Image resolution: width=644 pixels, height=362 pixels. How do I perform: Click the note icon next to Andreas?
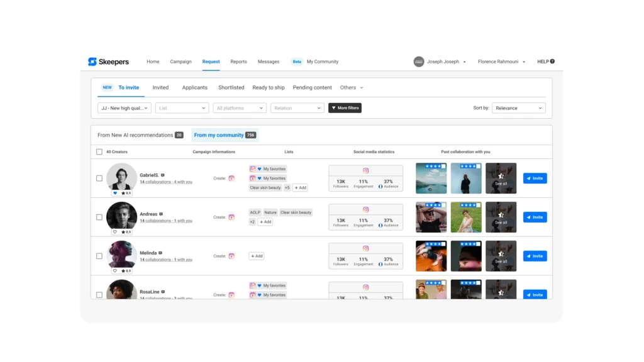(x=161, y=214)
